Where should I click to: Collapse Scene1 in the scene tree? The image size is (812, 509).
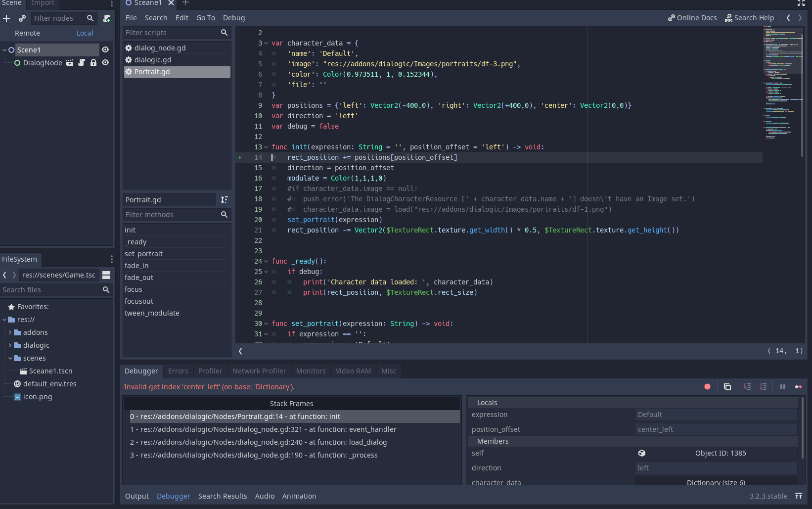pyautogui.click(x=4, y=49)
